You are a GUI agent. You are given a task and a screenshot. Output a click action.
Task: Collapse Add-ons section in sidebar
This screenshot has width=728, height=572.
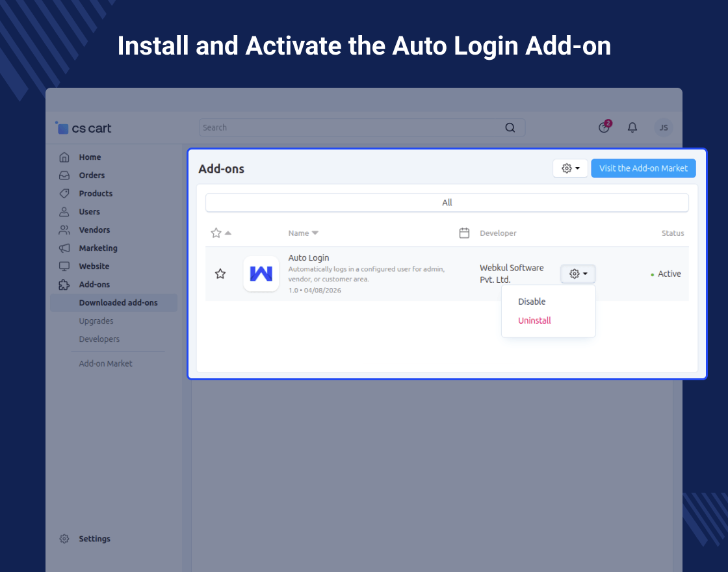point(94,285)
